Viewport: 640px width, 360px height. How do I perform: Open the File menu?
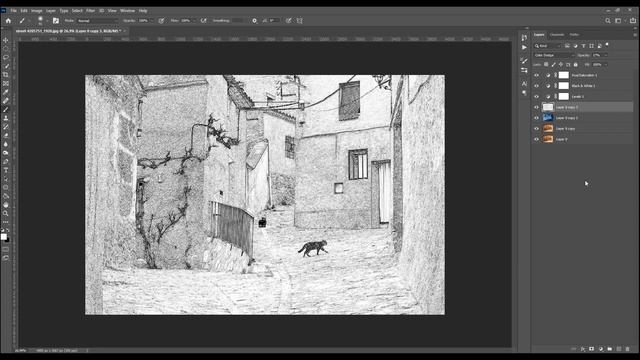tap(13, 11)
